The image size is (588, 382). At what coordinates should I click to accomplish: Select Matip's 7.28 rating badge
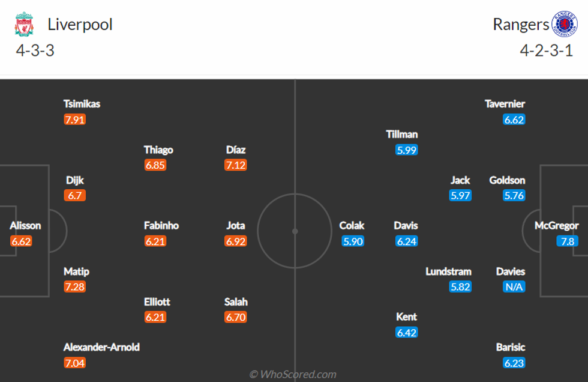point(74,287)
